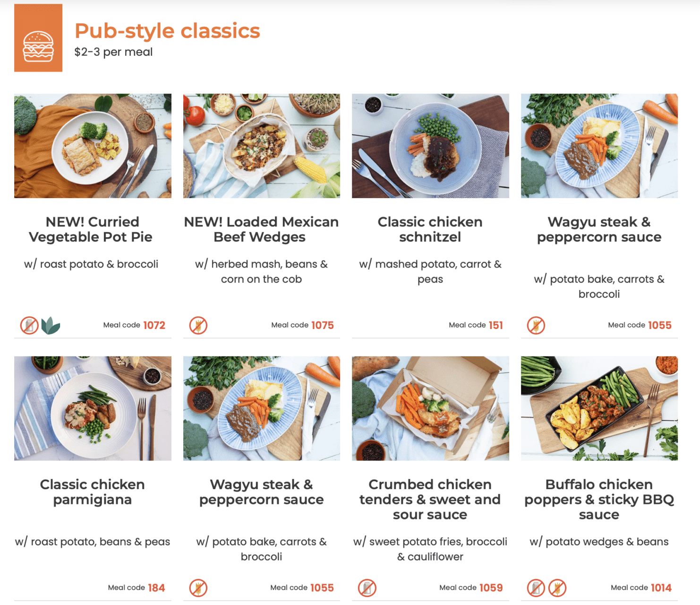Click meal code 1072
The height and width of the screenshot is (605, 700).
click(x=154, y=325)
